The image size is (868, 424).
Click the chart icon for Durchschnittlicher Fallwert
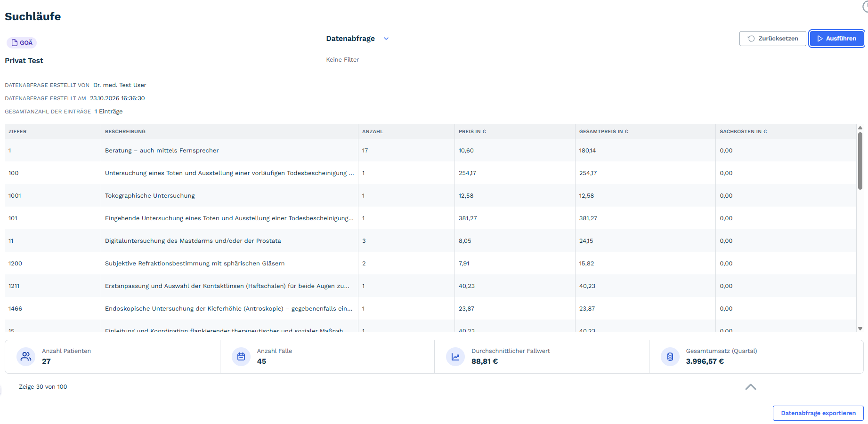[x=455, y=357]
